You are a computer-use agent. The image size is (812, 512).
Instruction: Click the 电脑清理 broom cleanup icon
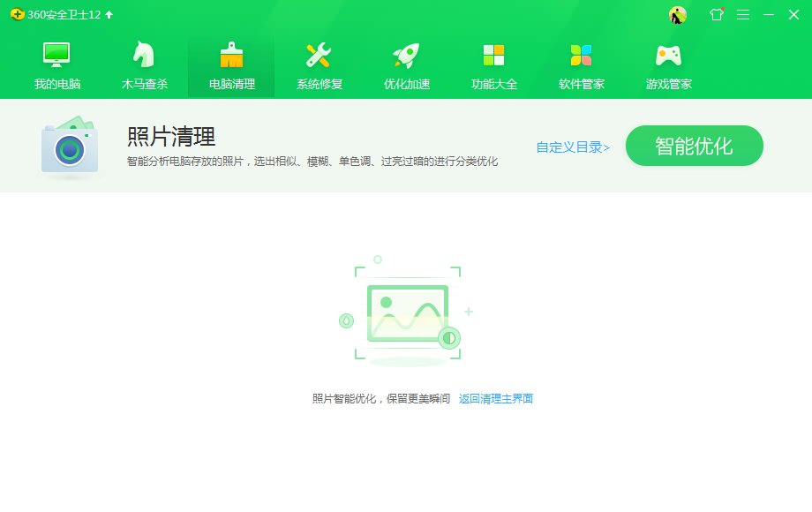[230, 53]
